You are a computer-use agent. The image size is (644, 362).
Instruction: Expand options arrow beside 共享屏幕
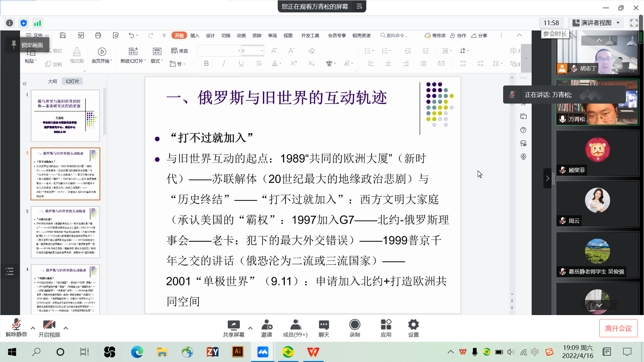pos(250,328)
